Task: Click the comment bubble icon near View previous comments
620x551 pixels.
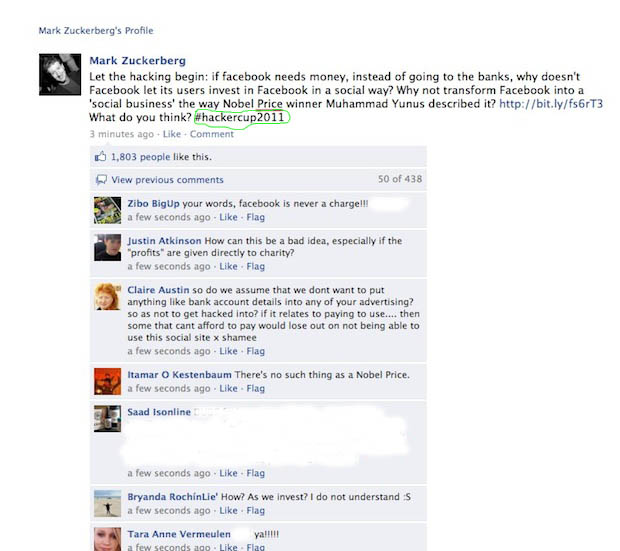Action: [101, 180]
